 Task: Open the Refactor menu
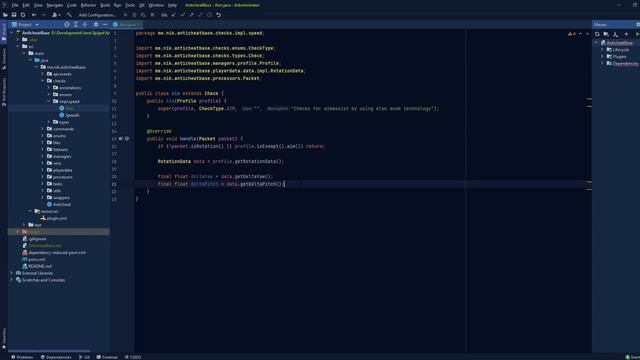[x=88, y=5]
